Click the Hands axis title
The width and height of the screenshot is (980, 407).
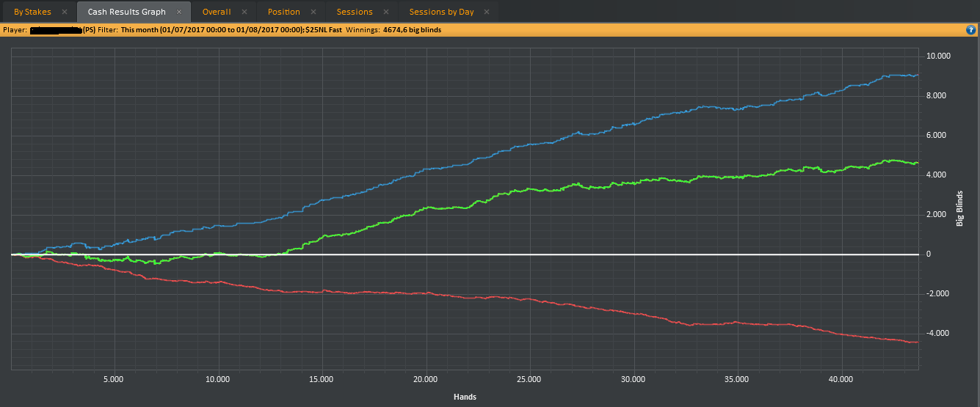(465, 397)
